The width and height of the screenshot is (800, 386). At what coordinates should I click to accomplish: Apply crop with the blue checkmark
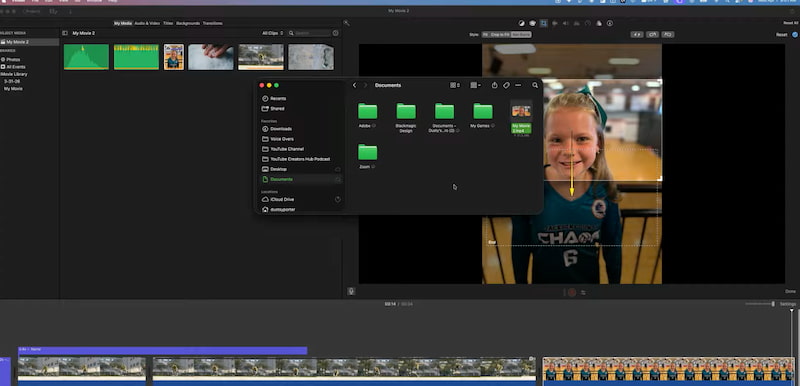pos(795,35)
